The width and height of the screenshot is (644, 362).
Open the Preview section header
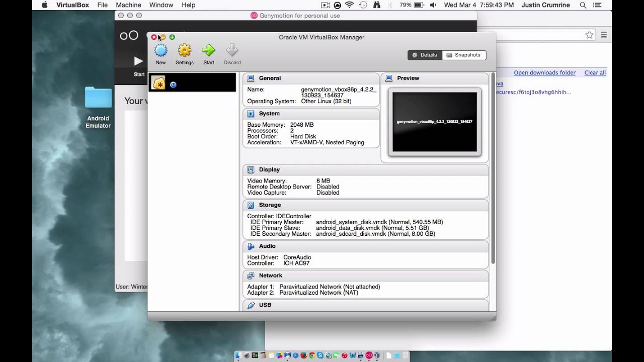435,78
